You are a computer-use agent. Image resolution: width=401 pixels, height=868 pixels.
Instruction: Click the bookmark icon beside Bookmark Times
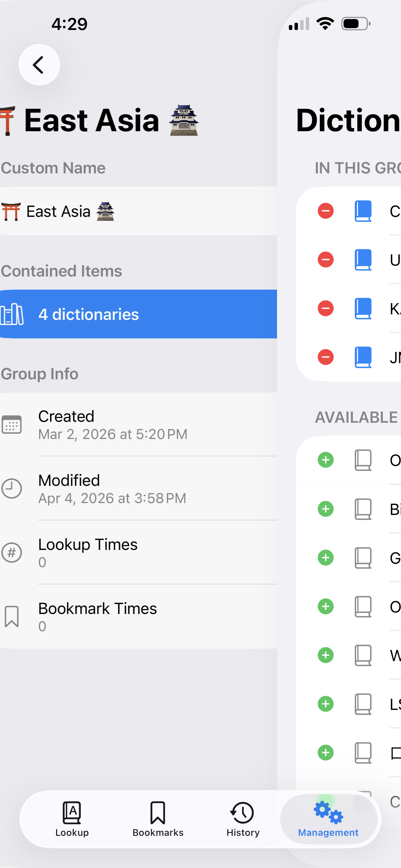[12, 617]
